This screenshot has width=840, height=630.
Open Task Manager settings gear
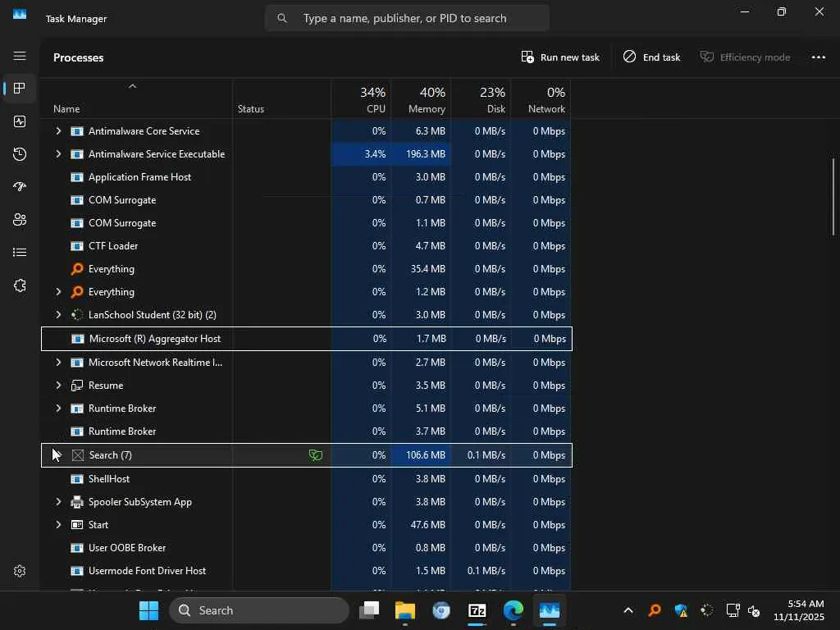[x=20, y=571]
